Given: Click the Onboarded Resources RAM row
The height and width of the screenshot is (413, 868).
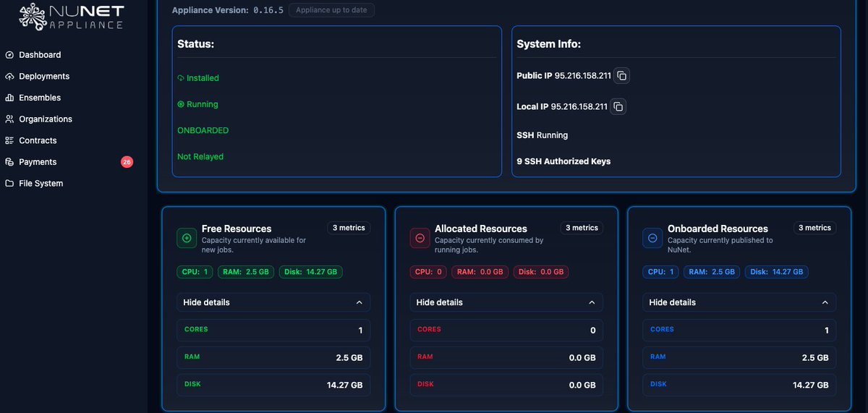Looking at the screenshot, I should [x=739, y=357].
